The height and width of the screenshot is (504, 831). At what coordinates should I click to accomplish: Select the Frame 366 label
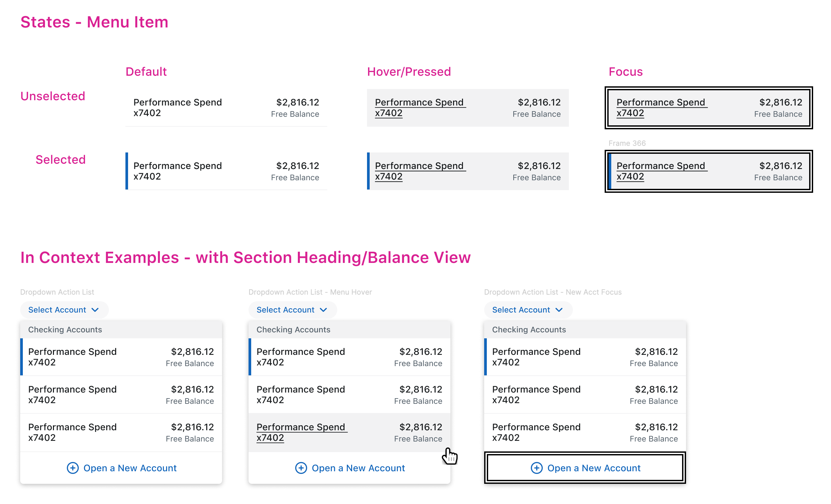[x=626, y=143]
